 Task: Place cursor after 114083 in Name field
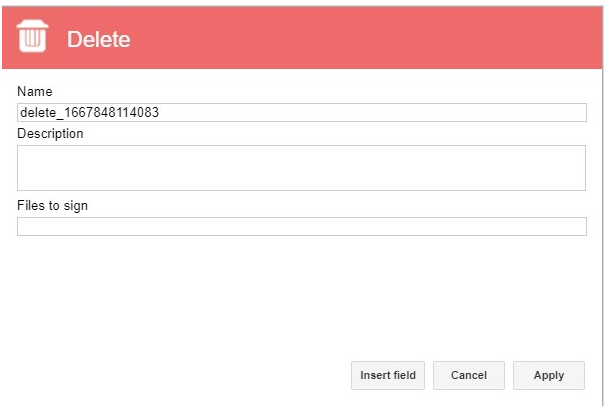click(x=160, y=113)
